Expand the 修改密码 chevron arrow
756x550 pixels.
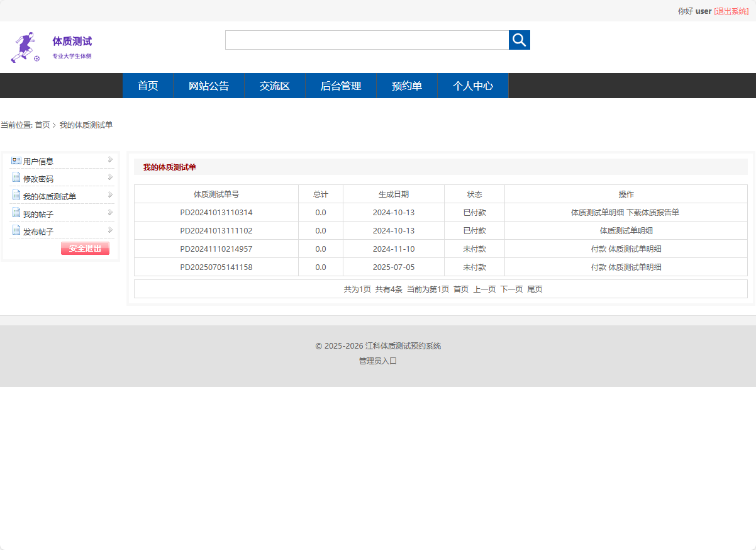click(x=110, y=177)
